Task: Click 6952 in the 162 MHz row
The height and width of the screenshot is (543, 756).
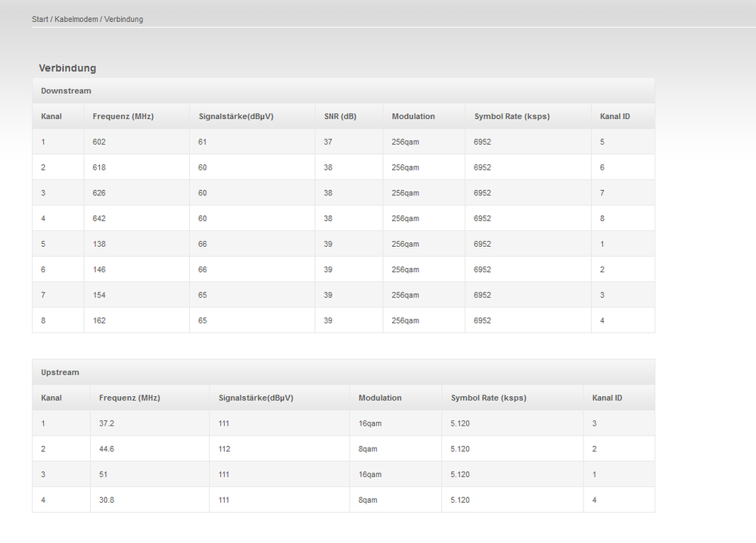Action: tap(482, 320)
